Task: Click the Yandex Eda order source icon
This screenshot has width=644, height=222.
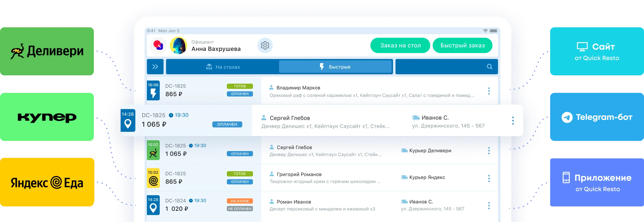Action: tap(153, 181)
